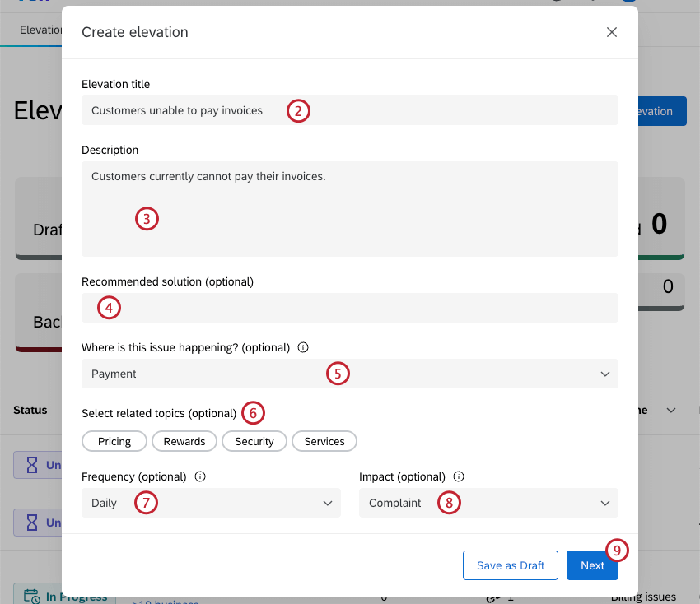Open the info tooltip beside "Where is this issue happening?"
Viewport: 700px width, 604px height.
[303, 347]
